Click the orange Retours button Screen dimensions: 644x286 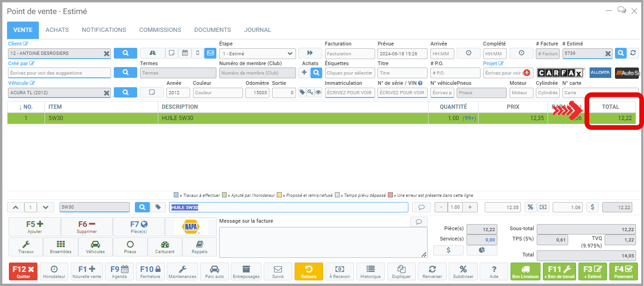pyautogui.click(x=309, y=271)
